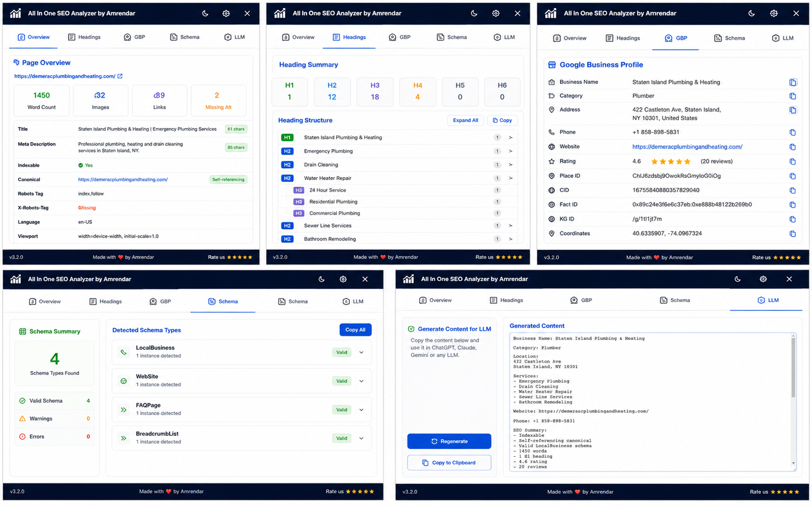Expand the Drain Cleaning H2 row

(x=510, y=165)
